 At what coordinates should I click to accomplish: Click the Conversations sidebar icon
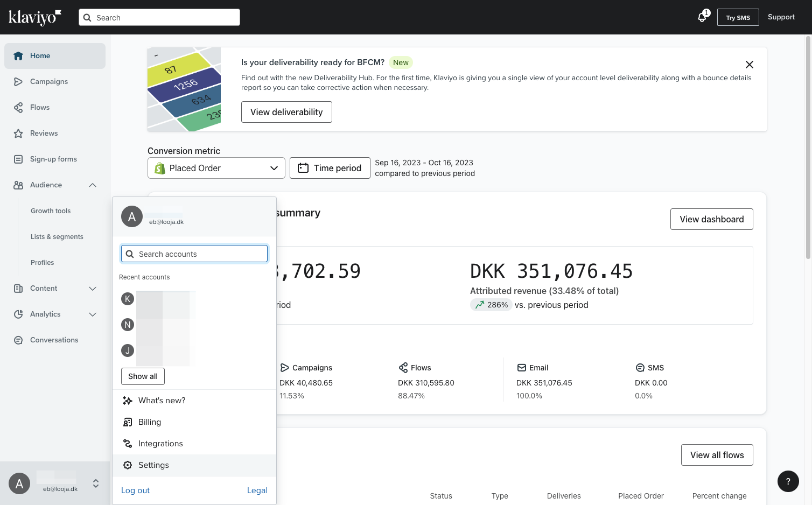pyautogui.click(x=18, y=340)
